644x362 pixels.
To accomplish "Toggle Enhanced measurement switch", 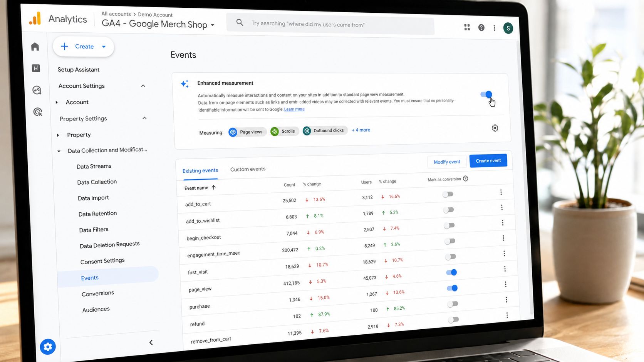I will point(486,94).
